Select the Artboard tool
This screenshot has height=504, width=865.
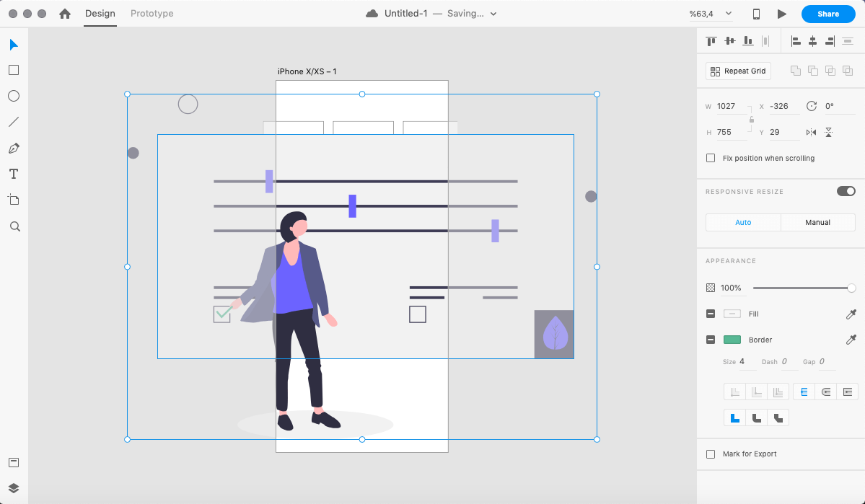tap(14, 200)
